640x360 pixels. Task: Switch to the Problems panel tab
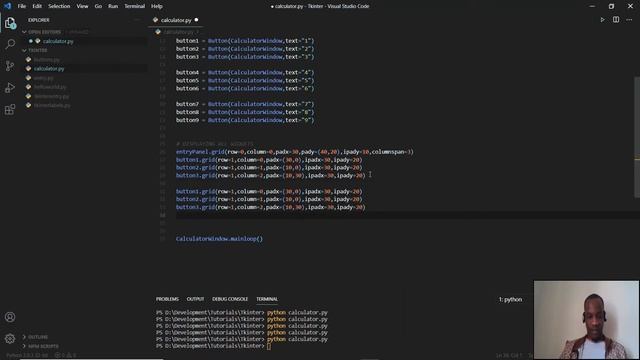[167, 299]
